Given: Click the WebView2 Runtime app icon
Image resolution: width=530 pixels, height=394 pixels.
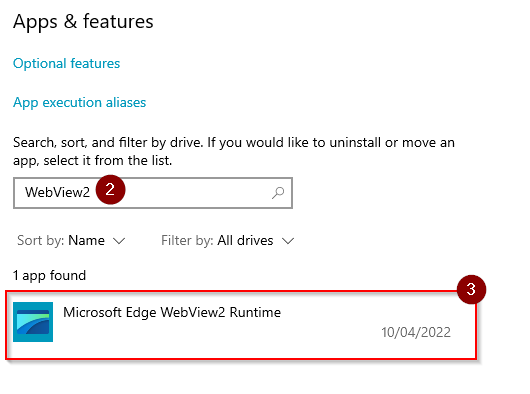Looking at the screenshot, I should [x=33, y=322].
